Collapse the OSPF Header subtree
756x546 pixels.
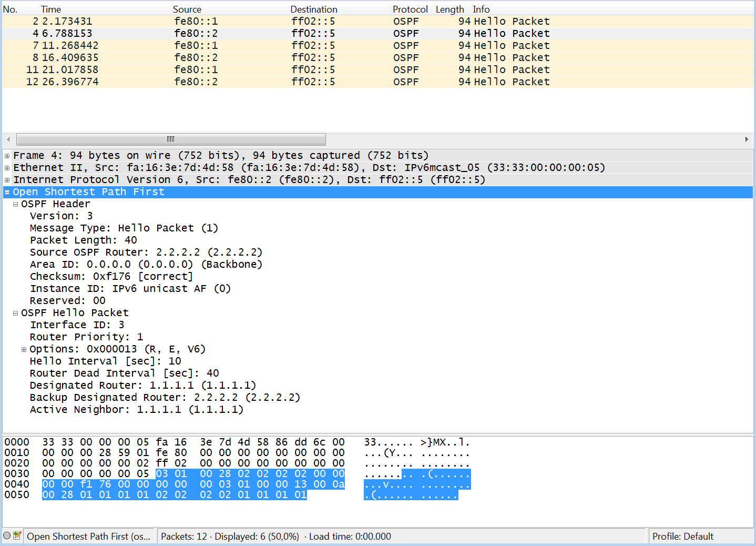click(x=15, y=204)
